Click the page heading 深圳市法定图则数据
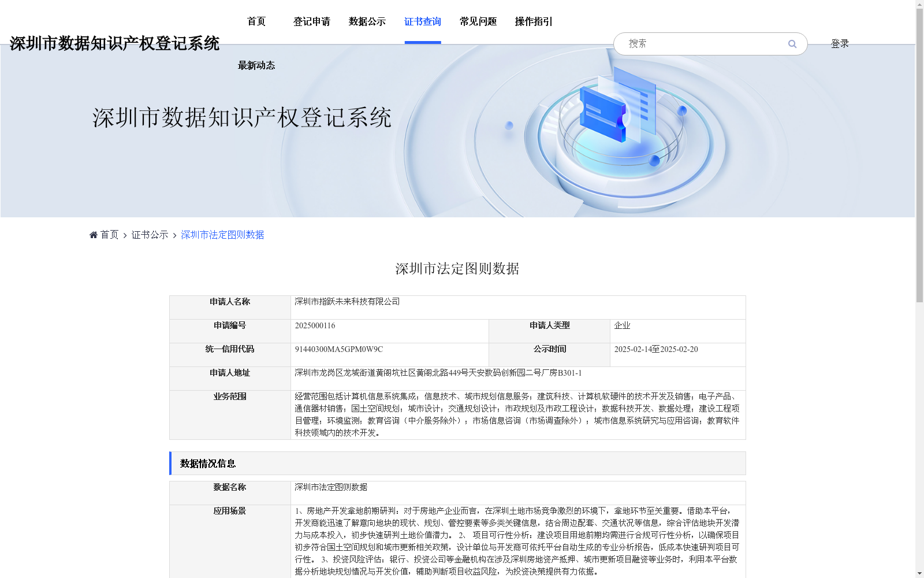924x578 pixels. click(x=457, y=269)
